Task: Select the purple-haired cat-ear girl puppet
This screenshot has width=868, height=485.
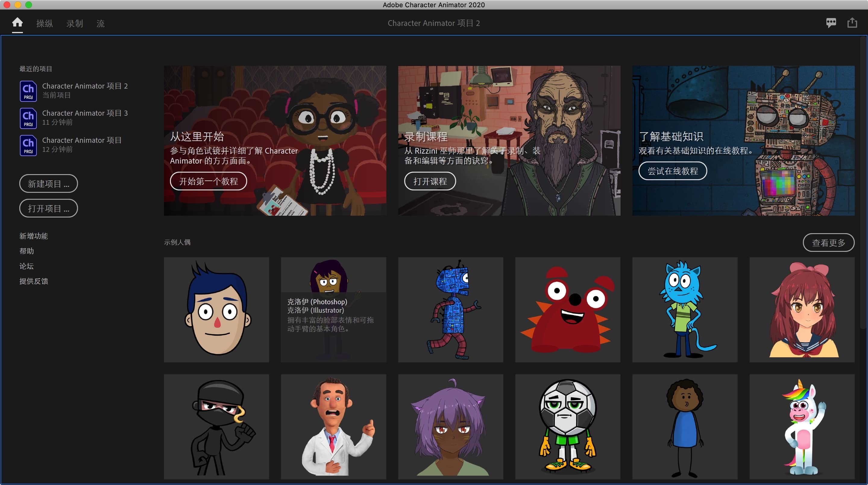Action: coord(451,427)
